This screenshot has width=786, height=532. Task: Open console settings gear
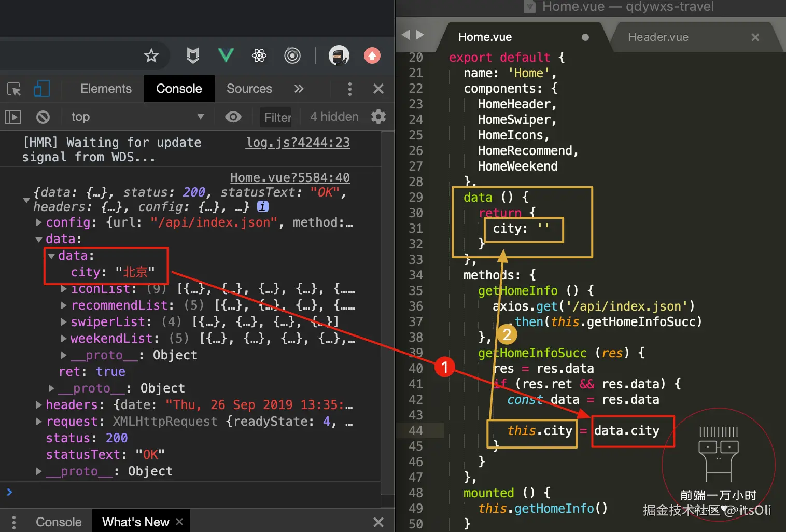coord(378,117)
